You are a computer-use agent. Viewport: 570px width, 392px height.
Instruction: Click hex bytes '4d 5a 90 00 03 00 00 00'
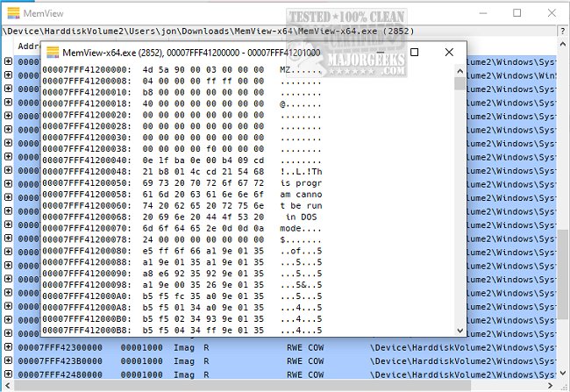[203, 69]
